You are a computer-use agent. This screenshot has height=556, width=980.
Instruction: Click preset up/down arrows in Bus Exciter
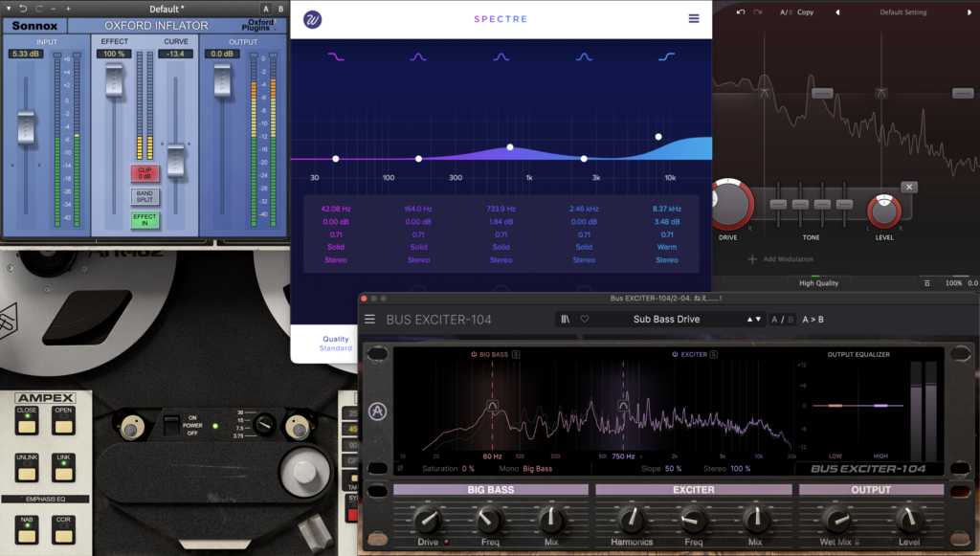754,320
